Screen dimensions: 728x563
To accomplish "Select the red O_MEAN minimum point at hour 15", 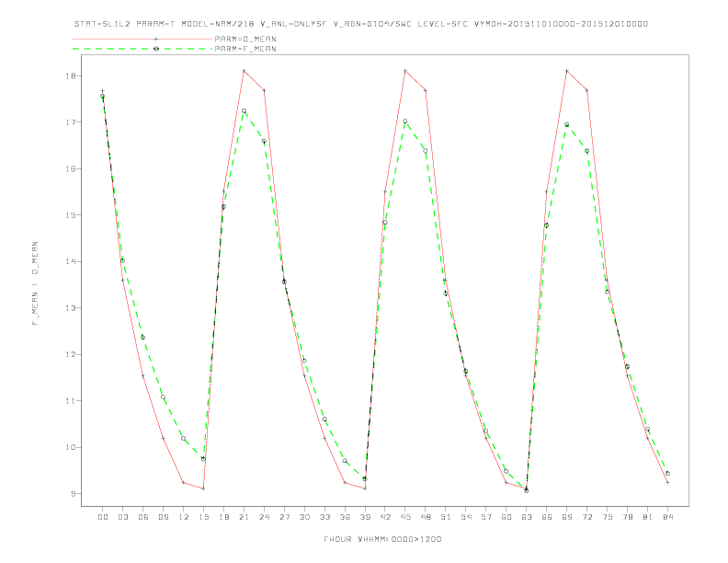I will pyautogui.click(x=203, y=488).
